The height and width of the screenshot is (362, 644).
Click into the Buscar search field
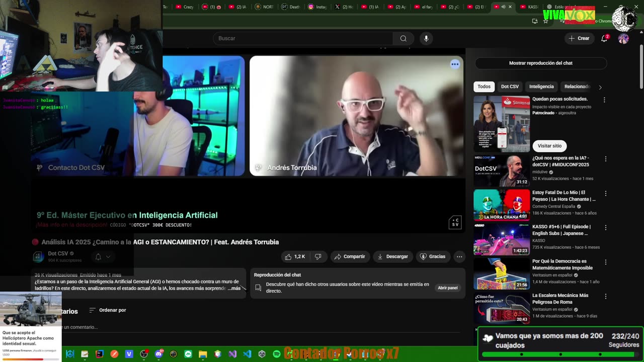[x=303, y=38]
